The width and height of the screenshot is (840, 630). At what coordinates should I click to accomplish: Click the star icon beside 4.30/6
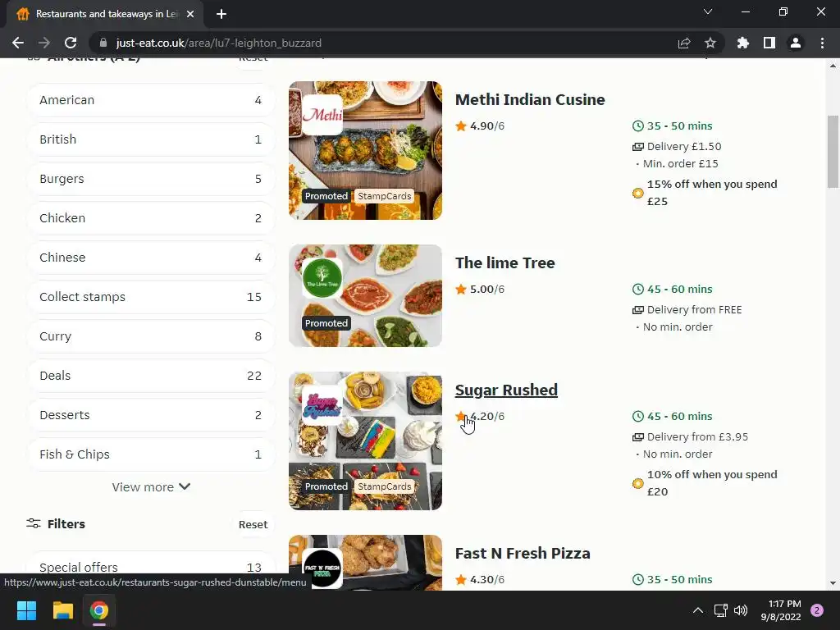(461, 580)
